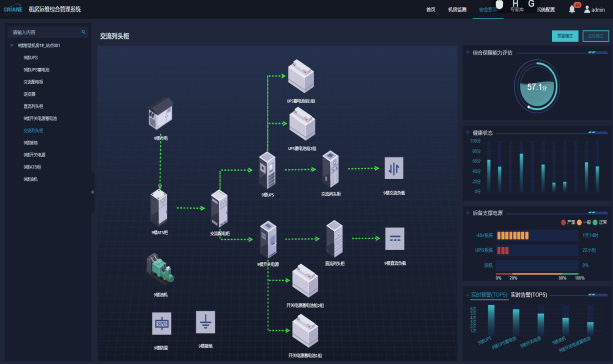This screenshot has width=613, height=364.
Task: Click plus icon beside capability assessment title
Action: (468, 52)
